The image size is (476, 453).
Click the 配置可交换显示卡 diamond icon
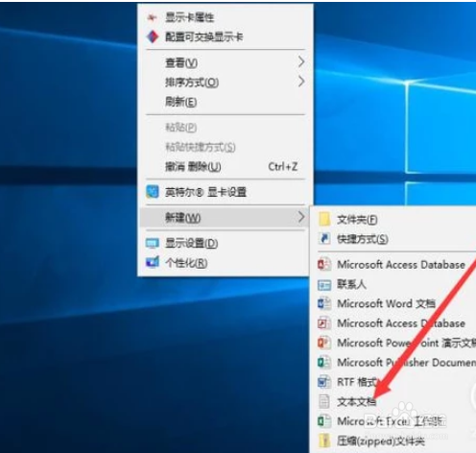[153, 36]
